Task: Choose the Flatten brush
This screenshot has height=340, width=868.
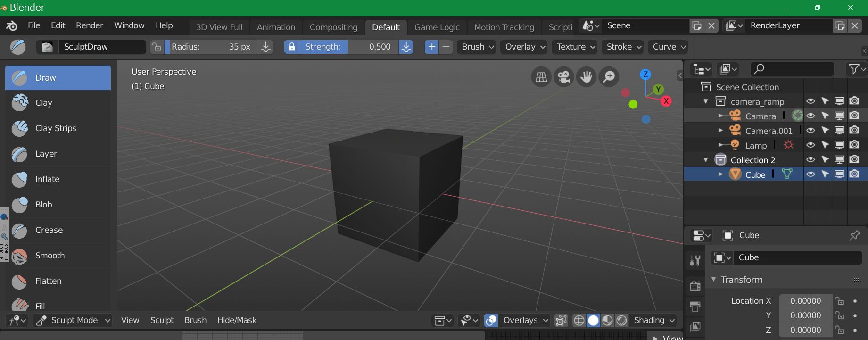Action: click(x=58, y=281)
